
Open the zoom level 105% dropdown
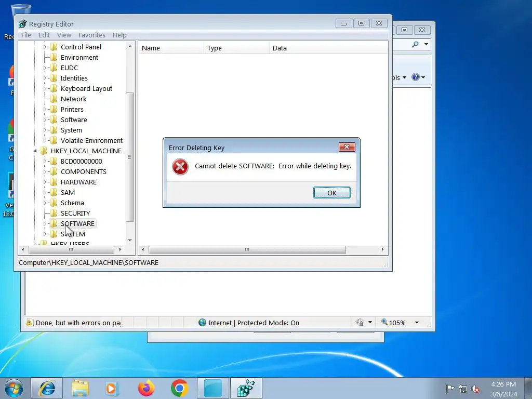click(417, 323)
